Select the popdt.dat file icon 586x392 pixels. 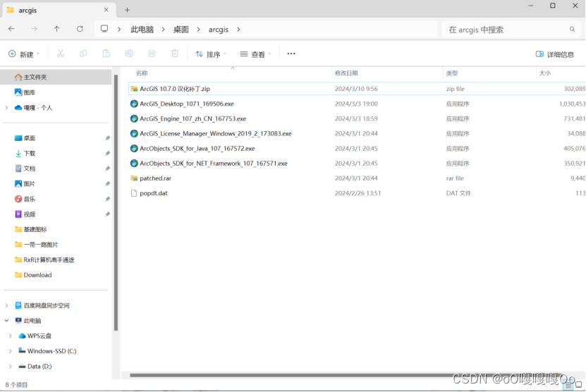point(134,193)
